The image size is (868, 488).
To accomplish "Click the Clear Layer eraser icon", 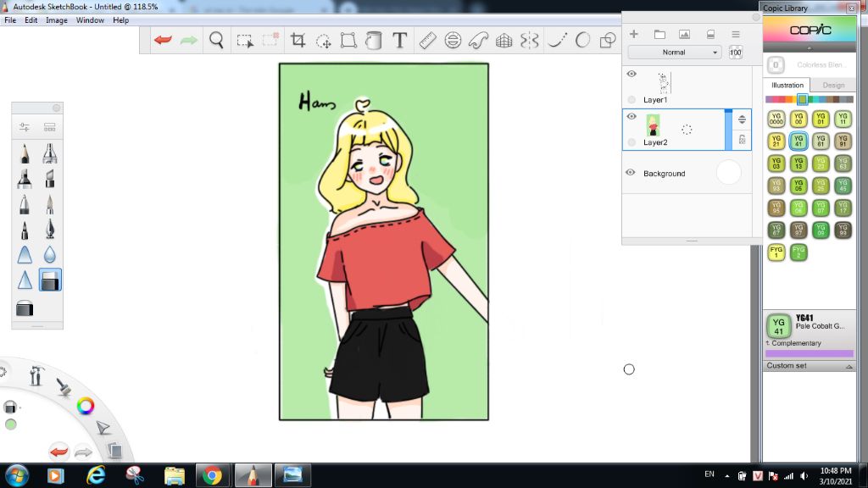I will pyautogui.click(x=711, y=34).
